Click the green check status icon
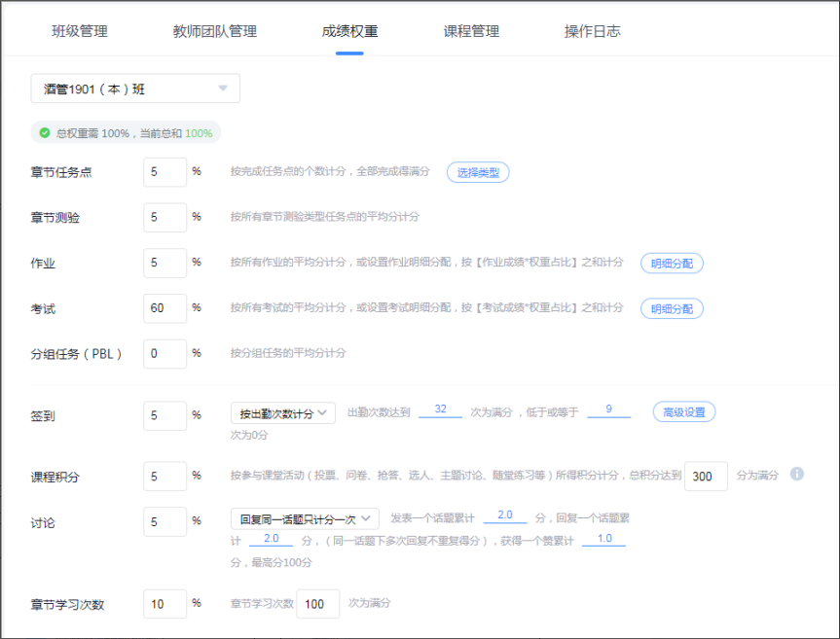Image resolution: width=840 pixels, height=639 pixels. coord(45,132)
